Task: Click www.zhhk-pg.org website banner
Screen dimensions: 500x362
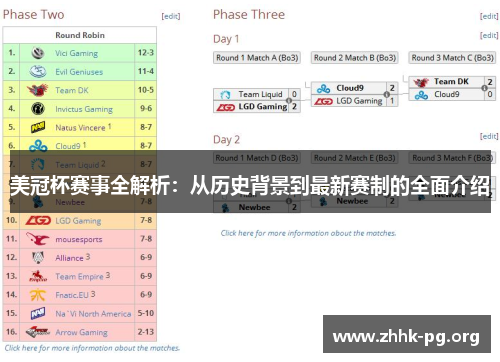Action: pyautogui.click(x=407, y=334)
